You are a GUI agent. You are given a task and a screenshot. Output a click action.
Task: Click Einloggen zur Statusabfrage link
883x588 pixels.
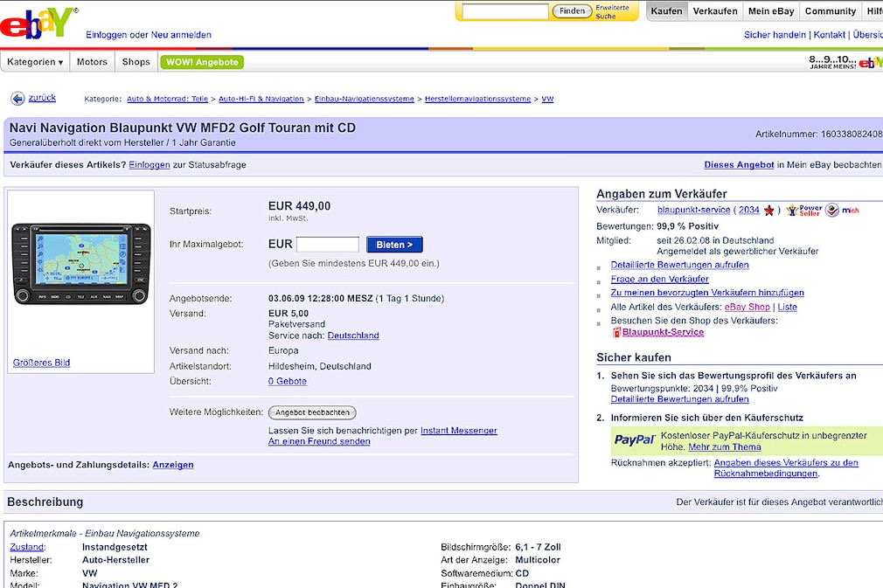(x=149, y=165)
